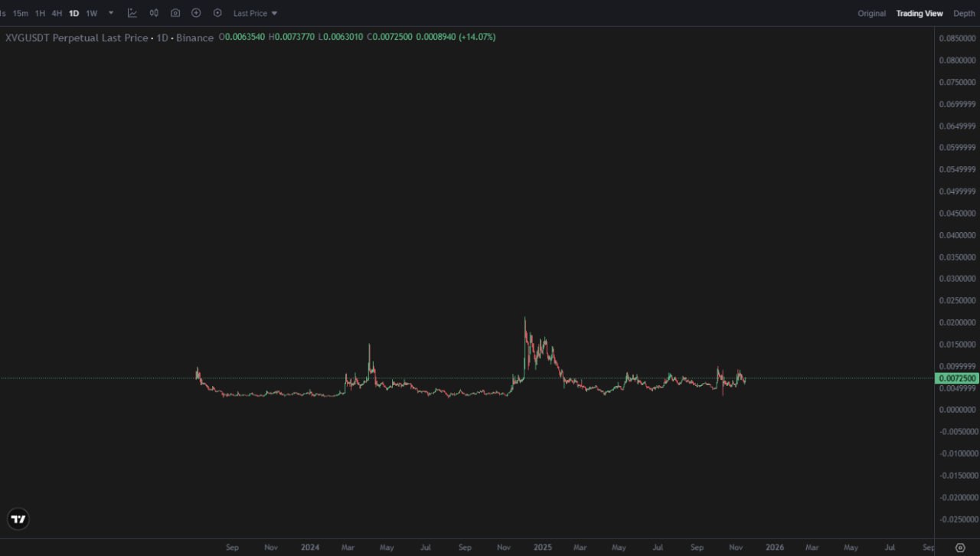
Task: Click the candlestick chart style icon
Action: 154,13
